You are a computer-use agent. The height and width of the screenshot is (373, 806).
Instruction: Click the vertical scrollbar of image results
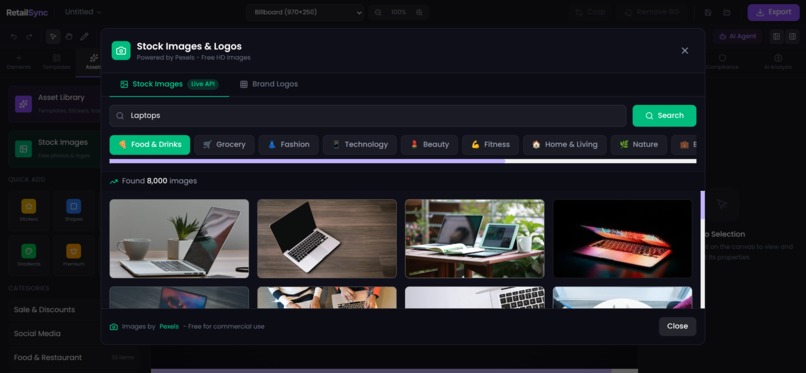703,250
